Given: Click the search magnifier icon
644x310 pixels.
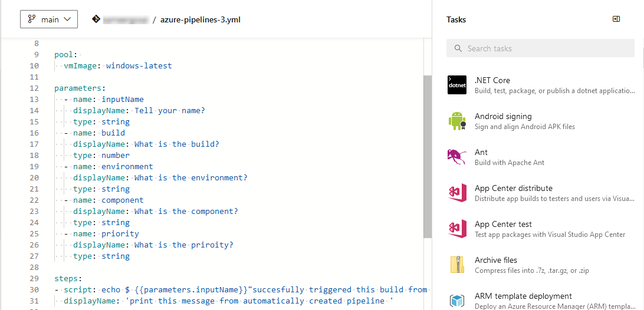Looking at the screenshot, I should point(458,48).
